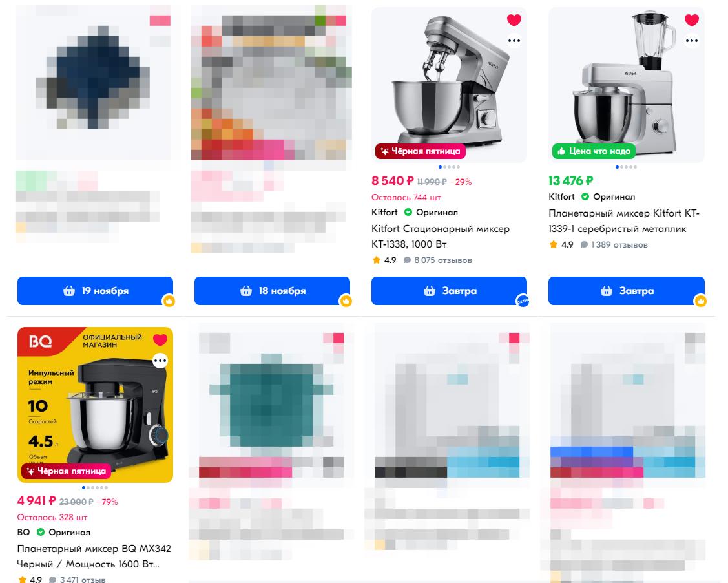
Task: Toggle favorite heart on Kitfort KT-1339-1 mixer
Action: point(691,20)
